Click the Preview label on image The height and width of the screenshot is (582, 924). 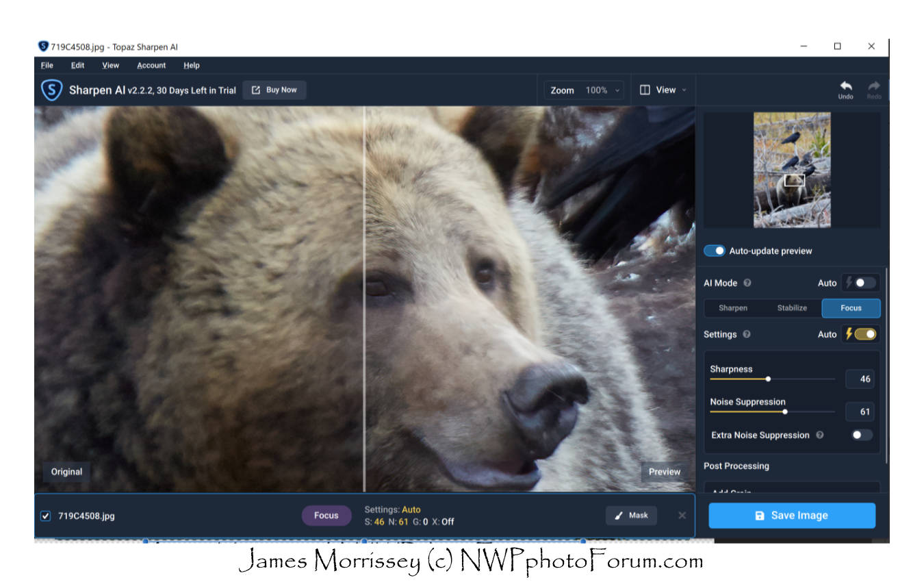665,472
